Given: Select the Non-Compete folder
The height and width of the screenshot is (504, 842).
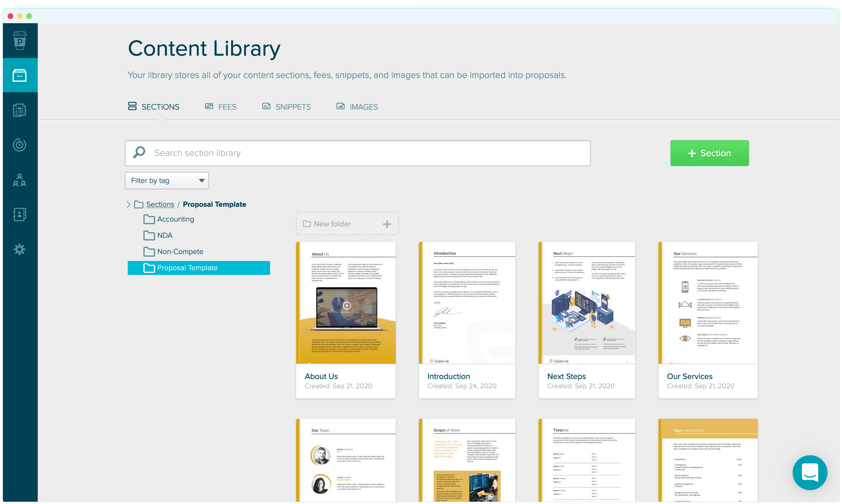Looking at the screenshot, I should [180, 252].
